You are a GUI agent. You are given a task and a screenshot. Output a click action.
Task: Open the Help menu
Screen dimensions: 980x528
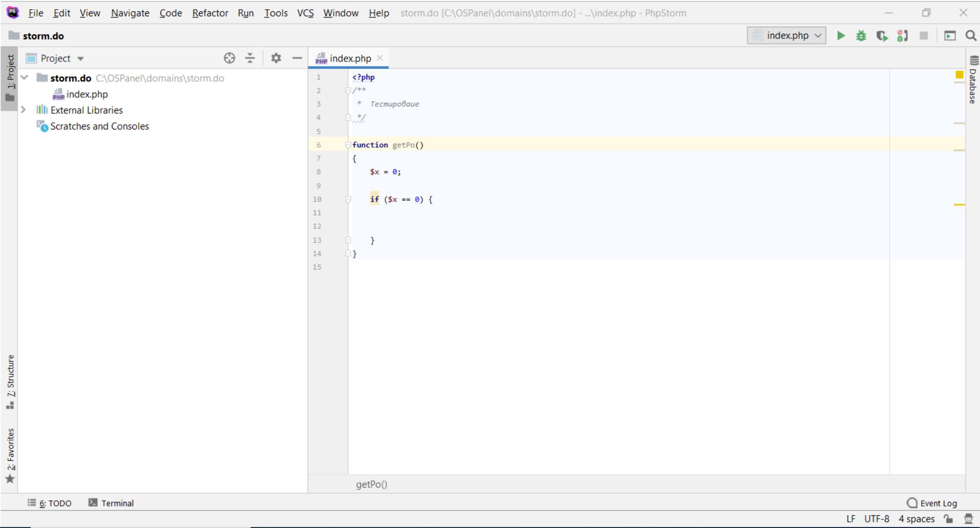coord(379,13)
